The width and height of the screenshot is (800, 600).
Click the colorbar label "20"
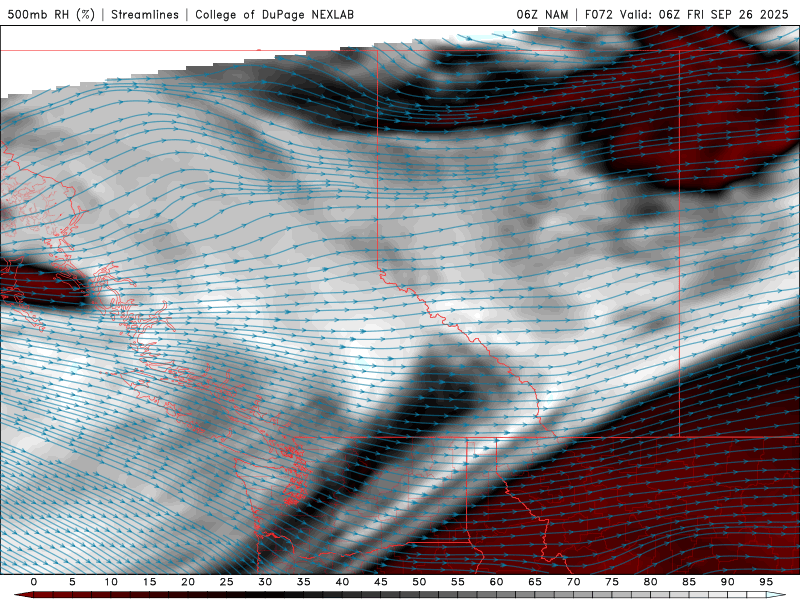coord(188,582)
